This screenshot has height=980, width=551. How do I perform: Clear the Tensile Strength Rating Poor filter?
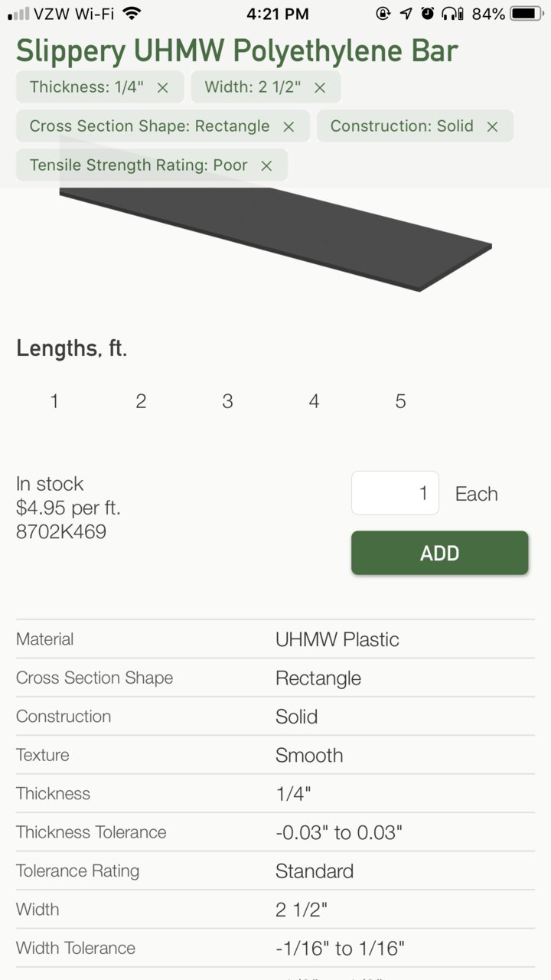(266, 165)
